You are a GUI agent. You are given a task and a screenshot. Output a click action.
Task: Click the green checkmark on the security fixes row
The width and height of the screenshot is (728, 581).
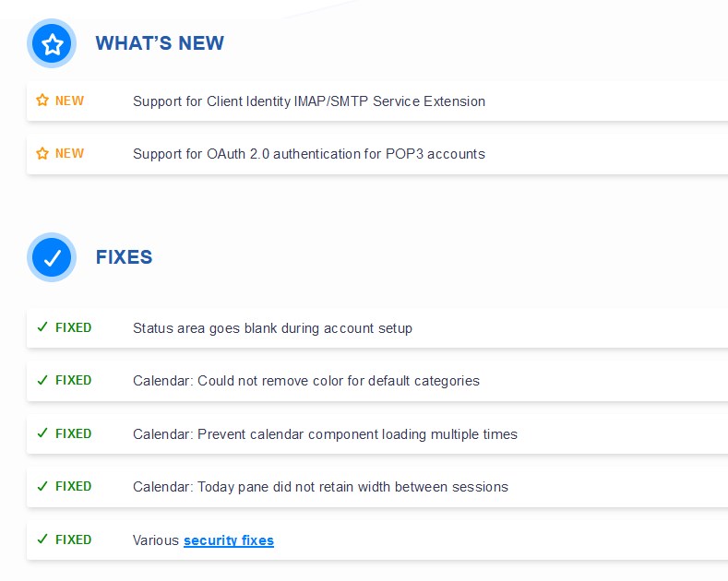tap(42, 539)
